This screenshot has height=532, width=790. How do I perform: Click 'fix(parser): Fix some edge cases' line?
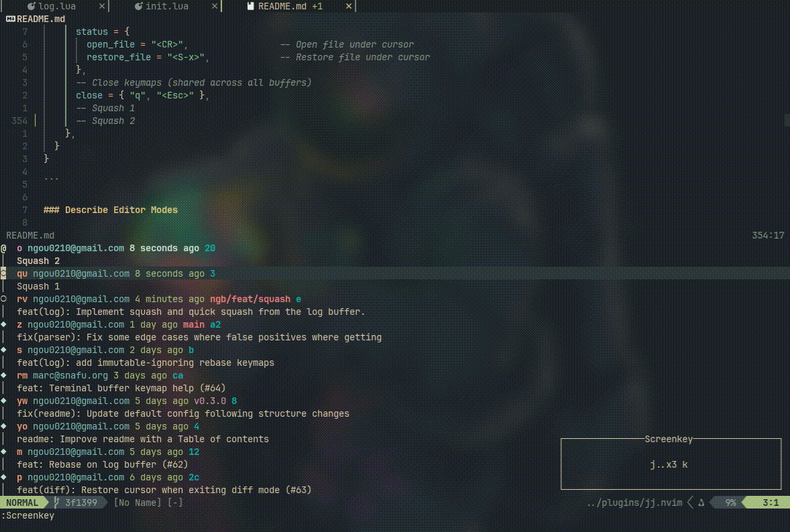pos(199,337)
